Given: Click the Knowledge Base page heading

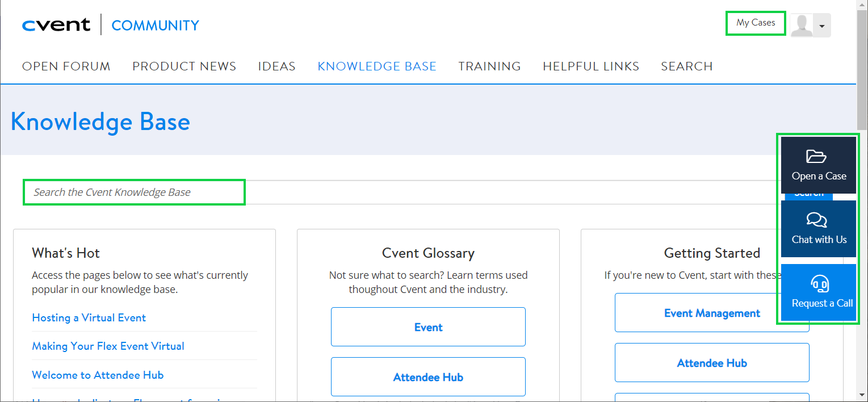Looking at the screenshot, I should pyautogui.click(x=100, y=122).
